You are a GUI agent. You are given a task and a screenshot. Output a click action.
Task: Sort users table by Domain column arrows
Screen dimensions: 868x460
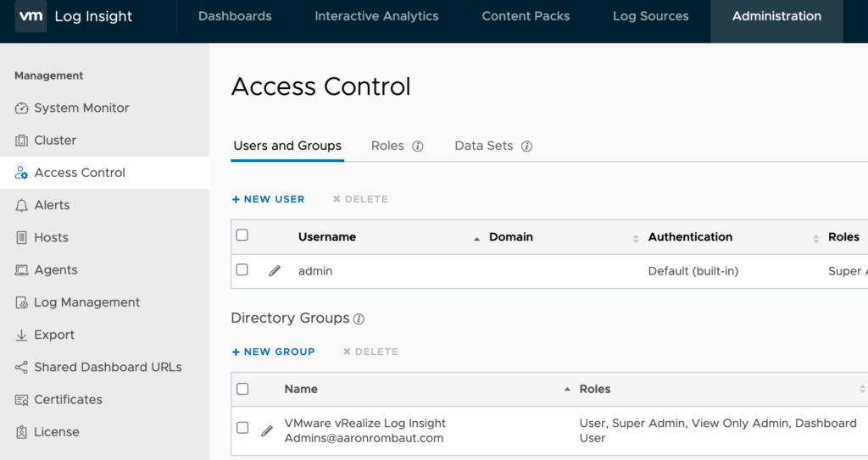[x=636, y=238]
